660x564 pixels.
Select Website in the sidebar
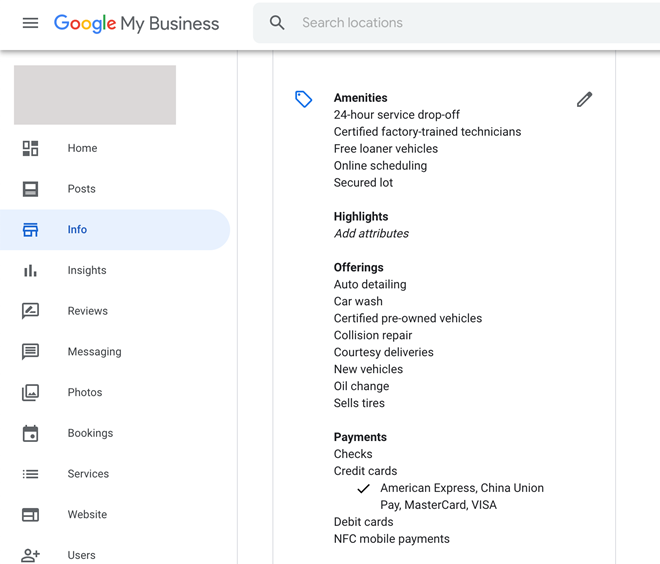coord(87,515)
